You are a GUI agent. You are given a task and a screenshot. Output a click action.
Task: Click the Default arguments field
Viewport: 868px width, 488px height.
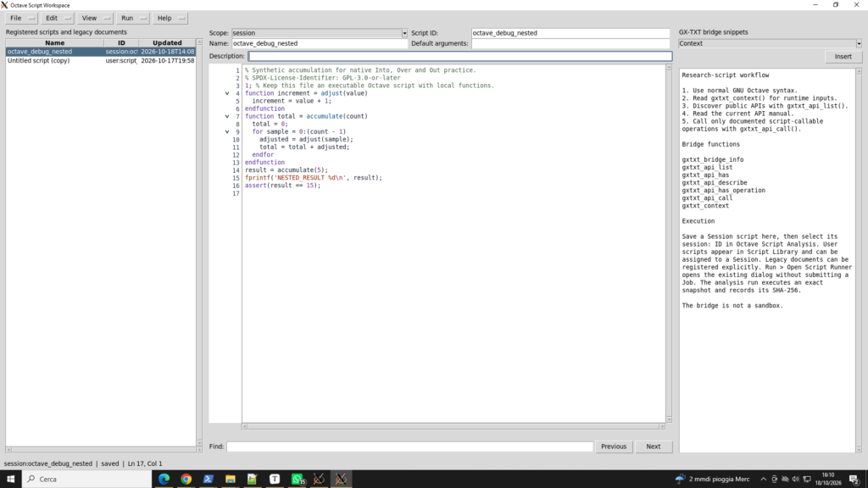570,43
